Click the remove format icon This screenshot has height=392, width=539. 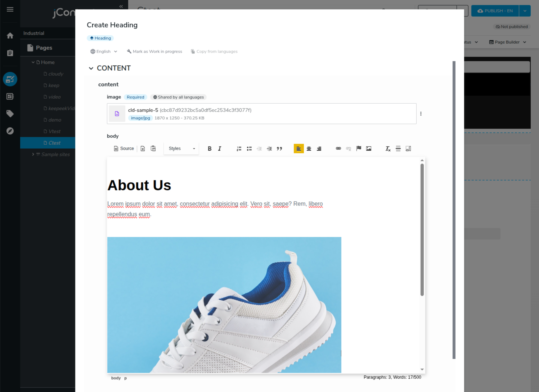(x=388, y=149)
